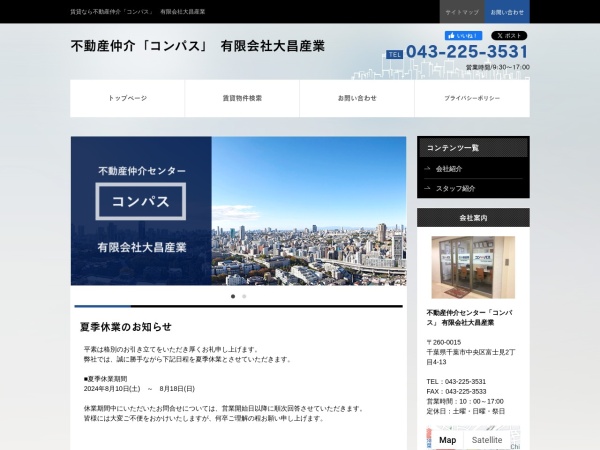The image size is (600, 450).
Task: Open the お問い合わせ navigation menu item
Action: coord(357,98)
